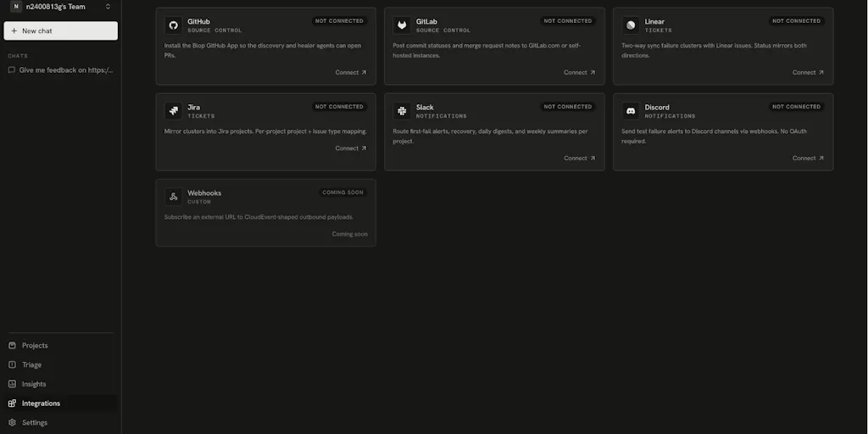
Task: Select Integrations in the sidebar
Action: [60, 403]
